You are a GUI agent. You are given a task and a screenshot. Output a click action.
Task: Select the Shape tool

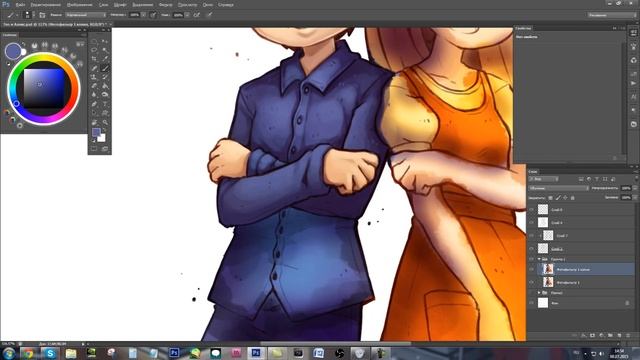tap(105, 113)
